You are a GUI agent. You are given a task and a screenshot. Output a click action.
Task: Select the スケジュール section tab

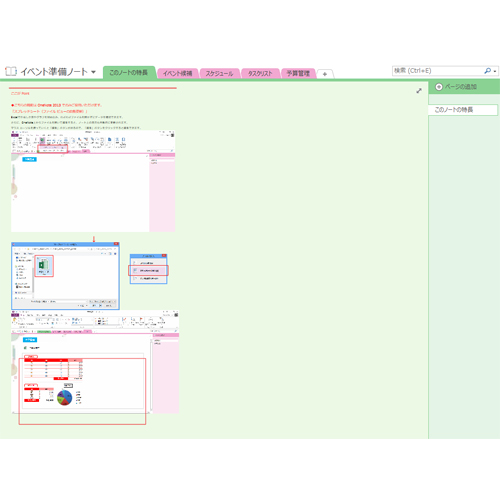(x=219, y=73)
